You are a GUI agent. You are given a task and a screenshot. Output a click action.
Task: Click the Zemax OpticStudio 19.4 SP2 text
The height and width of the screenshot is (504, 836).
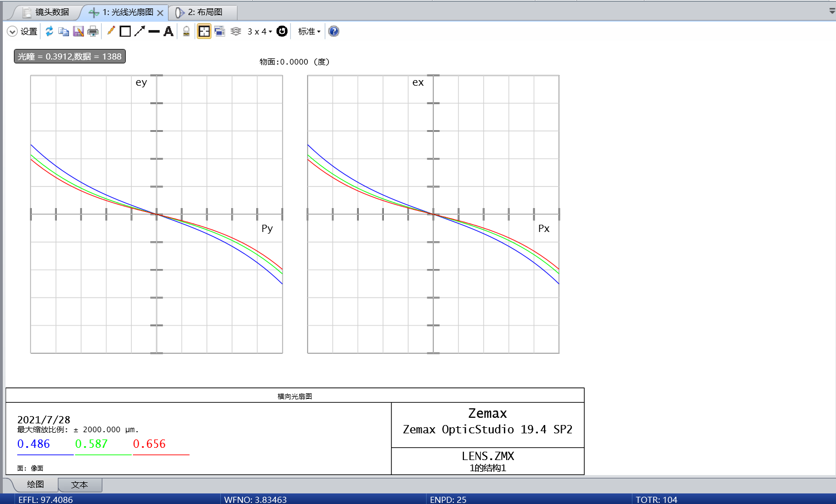pyautogui.click(x=487, y=429)
